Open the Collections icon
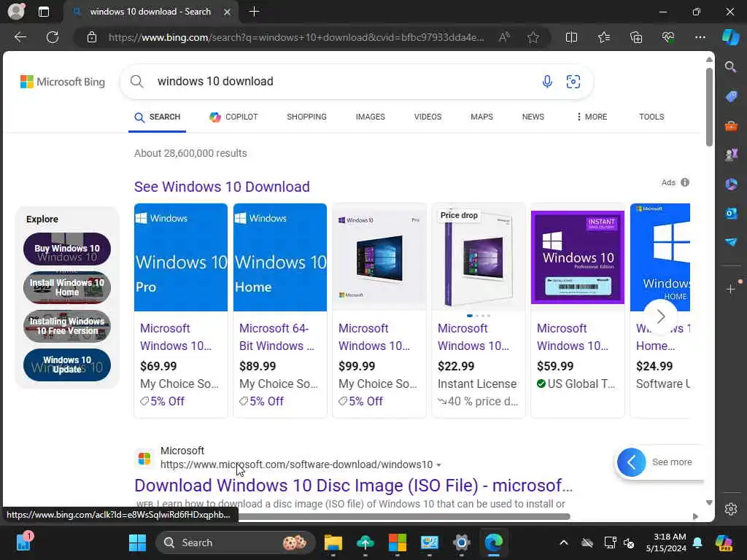 636,37
